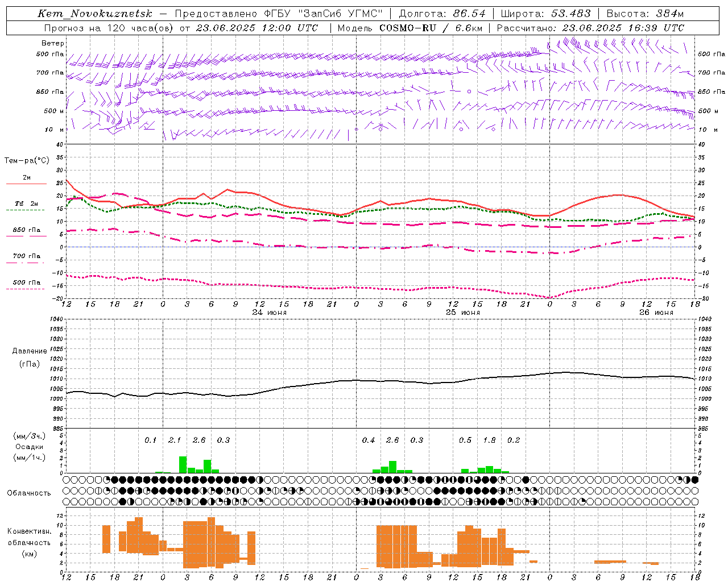Click the tallest green precipitation bar on 24 июня
This screenshot has height=582, width=728.
coord(183,465)
